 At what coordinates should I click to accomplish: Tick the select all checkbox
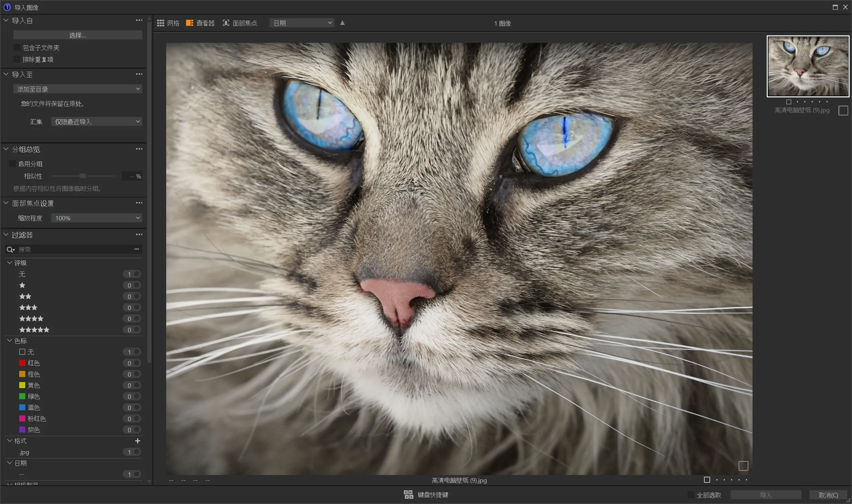click(x=691, y=495)
